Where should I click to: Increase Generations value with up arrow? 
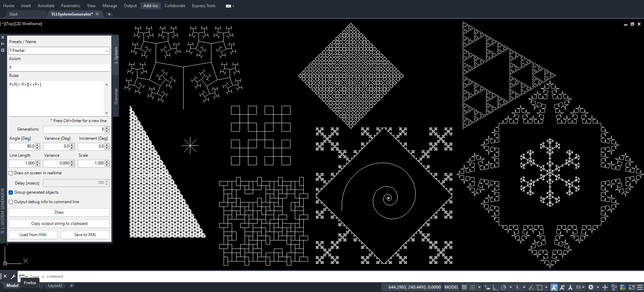[107, 128]
